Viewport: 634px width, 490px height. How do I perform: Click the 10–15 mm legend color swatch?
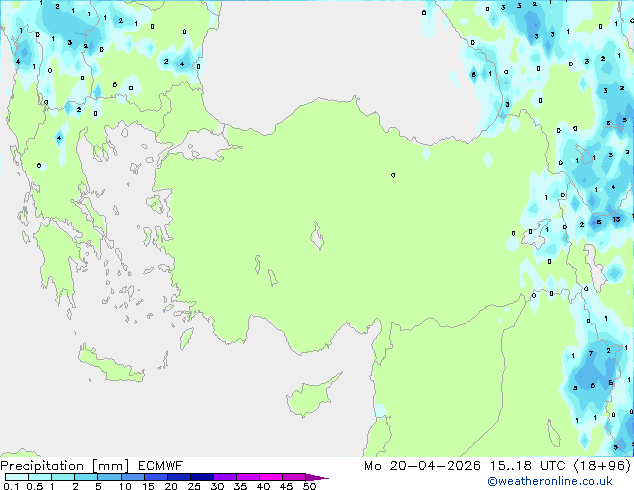(132, 477)
